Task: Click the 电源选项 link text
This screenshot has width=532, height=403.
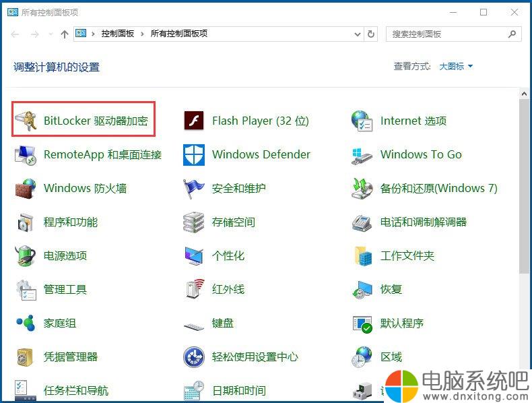Action: point(65,255)
